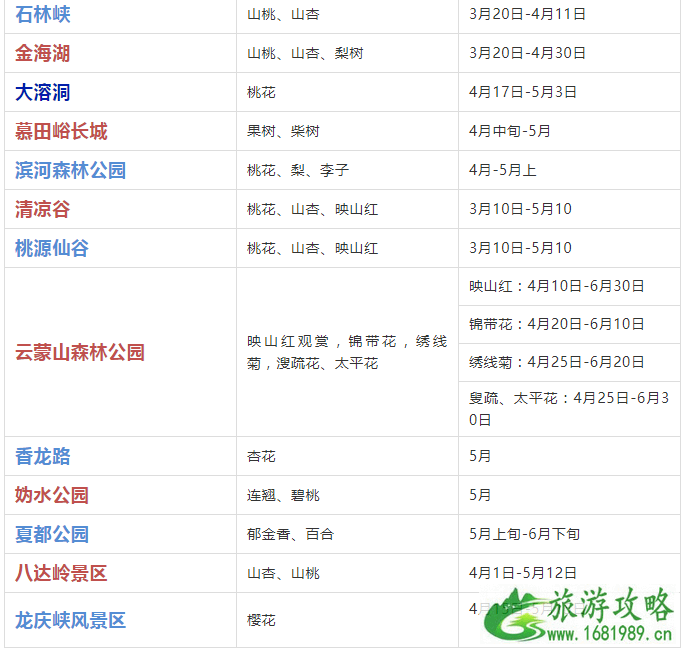The image size is (684, 649).
Task: Open the 石林峡 link
Action: pyautogui.click(x=43, y=14)
